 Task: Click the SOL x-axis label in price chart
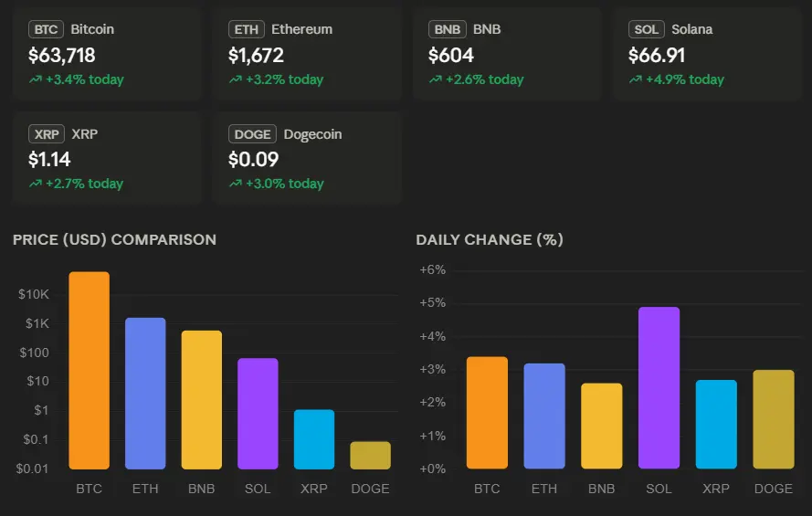click(x=258, y=489)
